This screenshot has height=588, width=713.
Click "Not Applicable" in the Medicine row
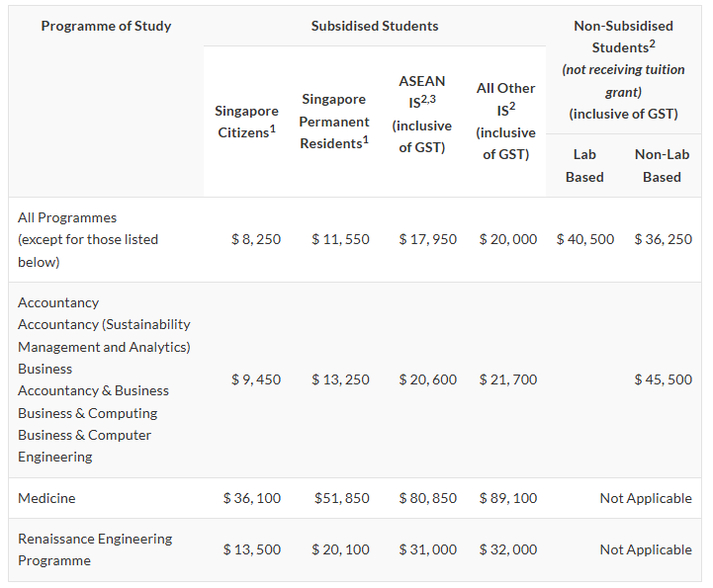[x=646, y=498]
